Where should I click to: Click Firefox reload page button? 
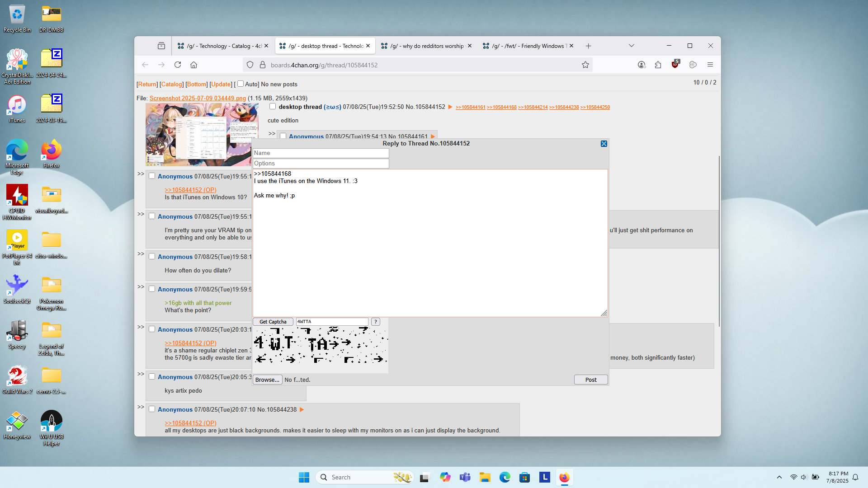tap(178, 65)
